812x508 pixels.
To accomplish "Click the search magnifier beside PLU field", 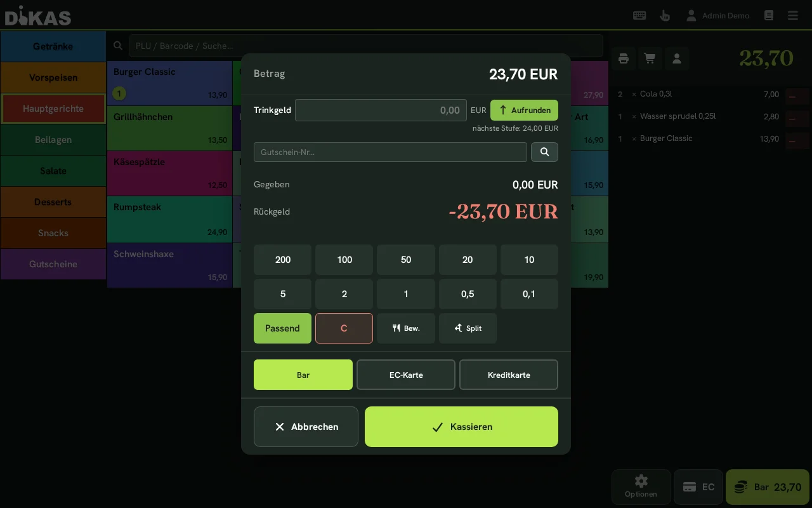I will tap(118, 46).
